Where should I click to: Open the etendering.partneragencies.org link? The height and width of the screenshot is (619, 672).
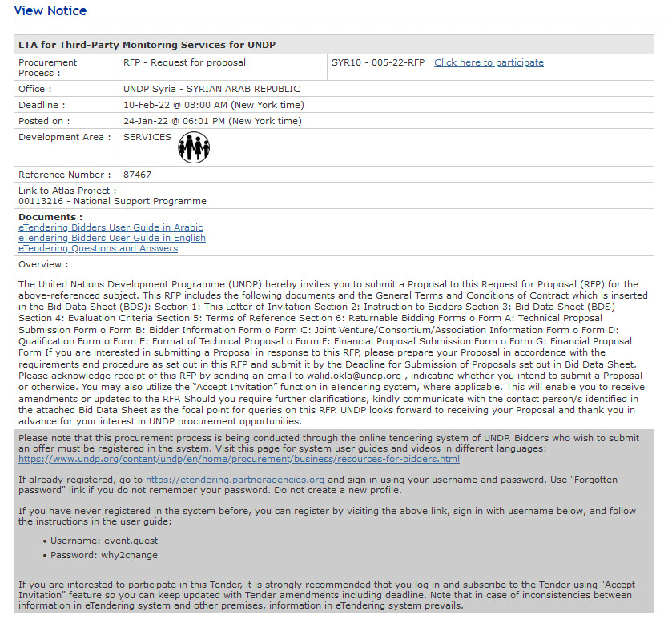[x=235, y=480]
